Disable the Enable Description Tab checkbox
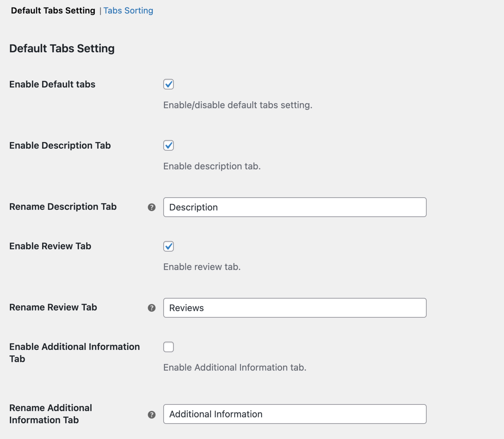This screenshot has height=439, width=504. click(169, 146)
